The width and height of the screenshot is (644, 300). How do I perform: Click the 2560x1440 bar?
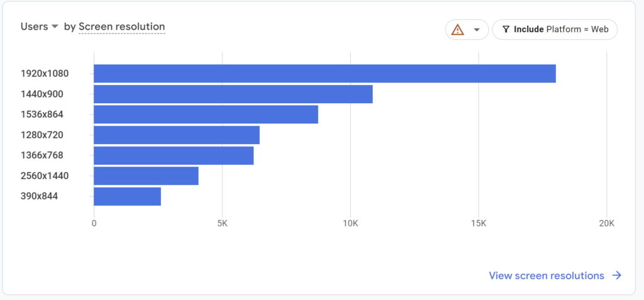tap(146, 175)
